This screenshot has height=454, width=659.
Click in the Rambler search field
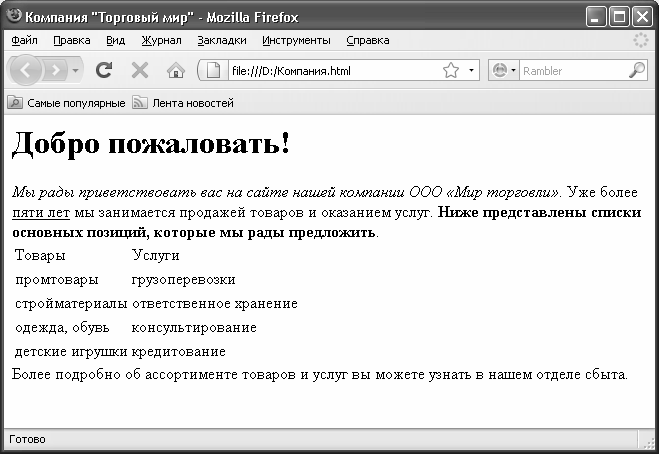[x=570, y=71]
